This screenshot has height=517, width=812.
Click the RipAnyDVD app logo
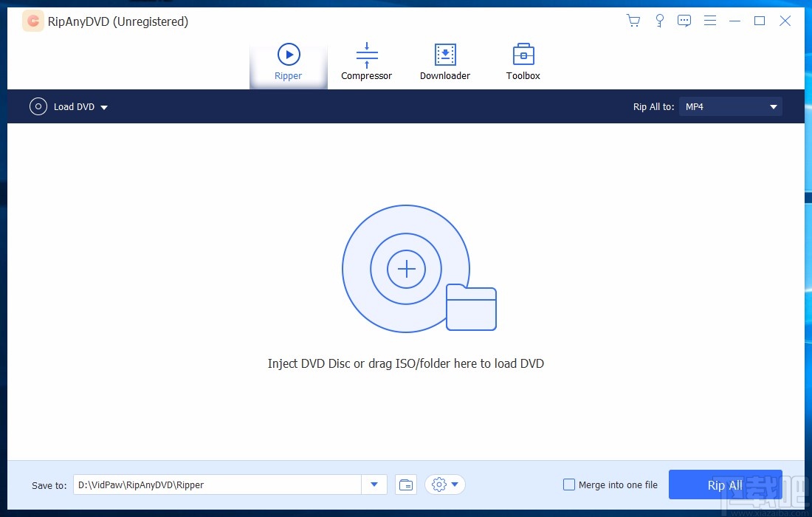tap(33, 21)
